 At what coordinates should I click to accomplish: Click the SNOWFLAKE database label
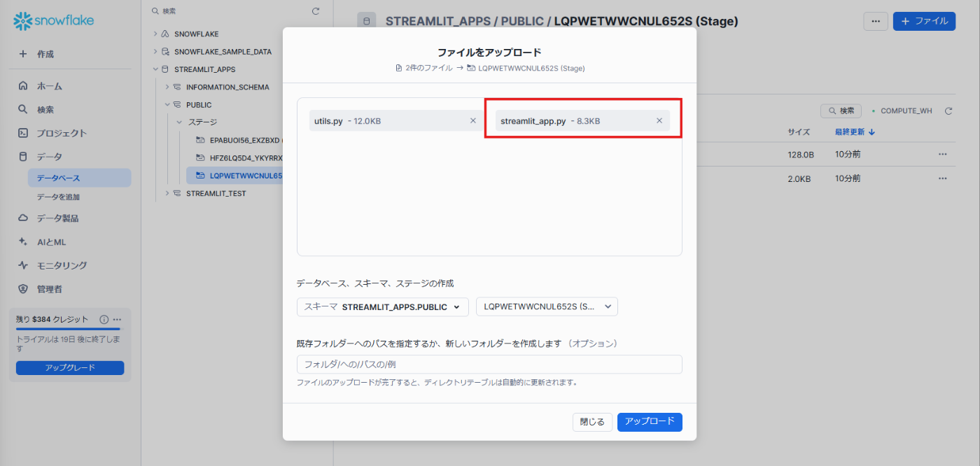coord(197,34)
